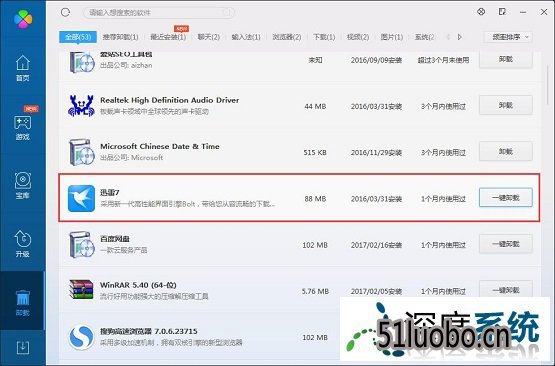Open the skin settings icon in title bar
Viewport: 555px width, 366px height.
pyautogui.click(x=481, y=12)
